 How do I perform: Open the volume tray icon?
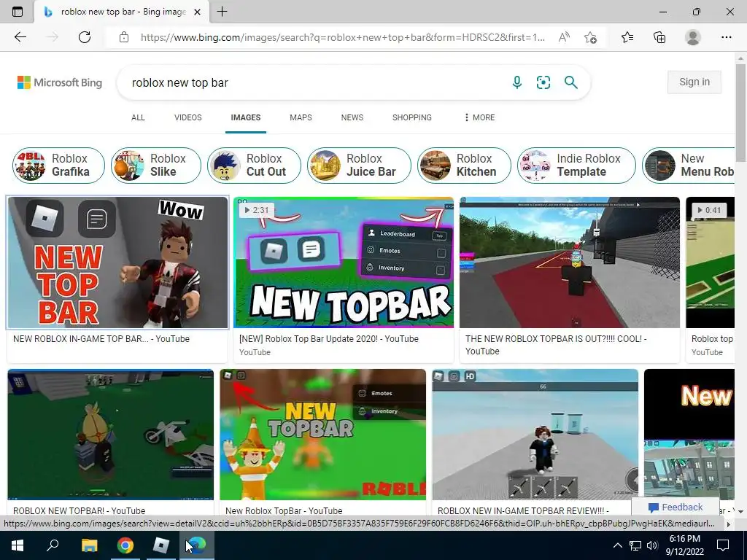(652, 545)
